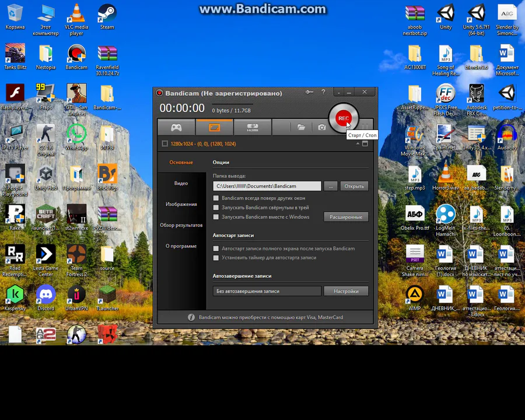Start recording with the red REC button

tap(343, 118)
